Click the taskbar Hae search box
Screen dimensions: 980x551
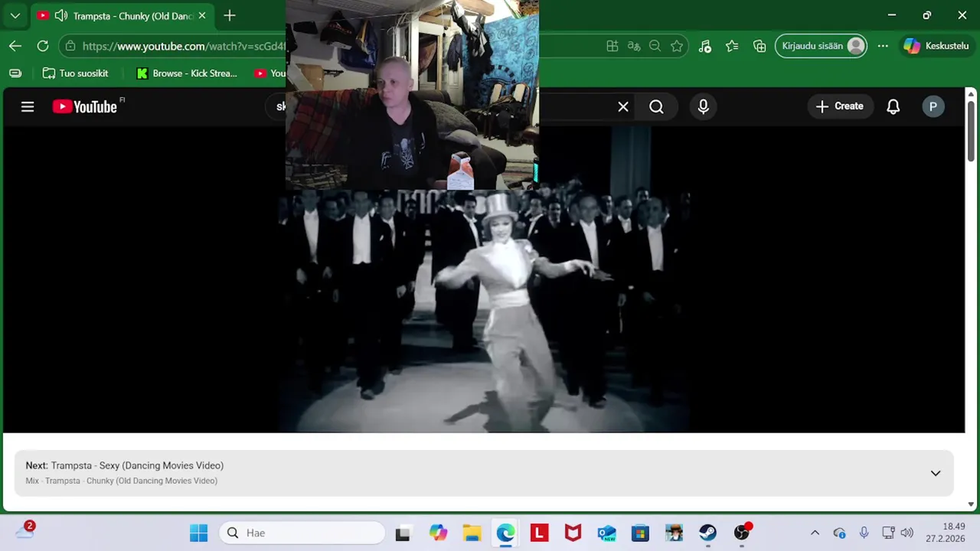[x=302, y=533]
